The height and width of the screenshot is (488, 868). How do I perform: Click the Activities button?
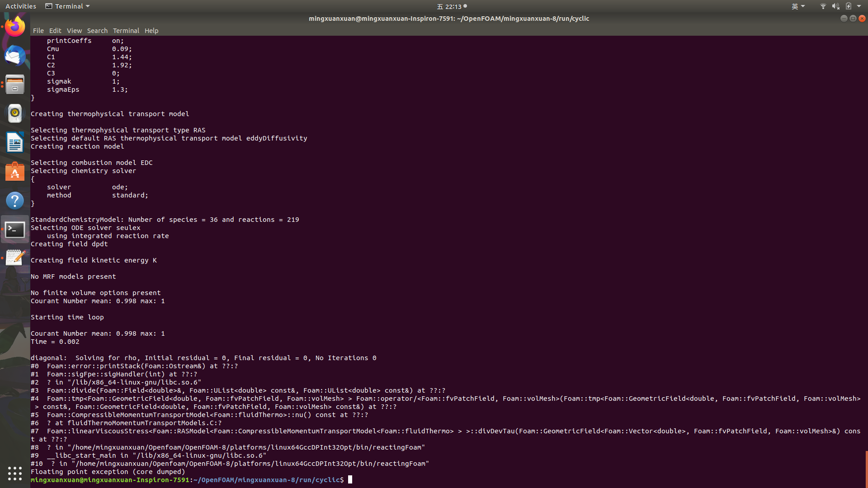[21, 6]
